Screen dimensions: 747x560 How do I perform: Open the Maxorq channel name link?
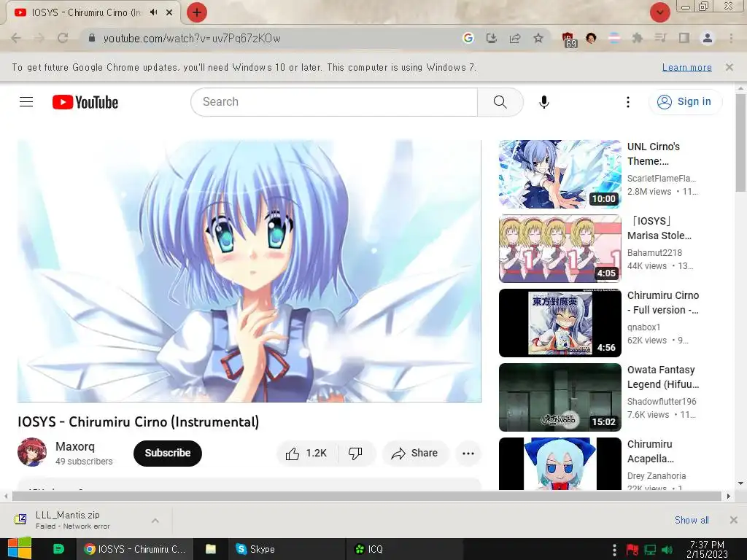point(75,447)
